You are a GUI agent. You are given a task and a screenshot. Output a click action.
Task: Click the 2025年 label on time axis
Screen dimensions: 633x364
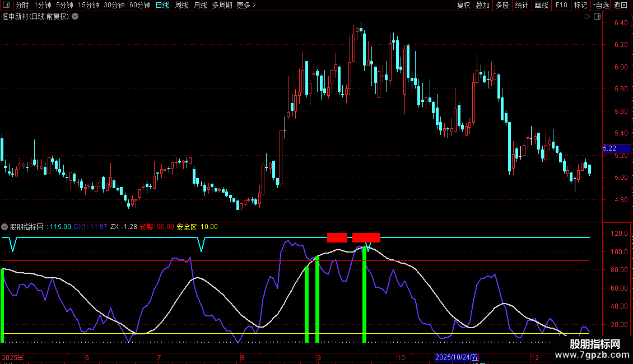pos(12,357)
